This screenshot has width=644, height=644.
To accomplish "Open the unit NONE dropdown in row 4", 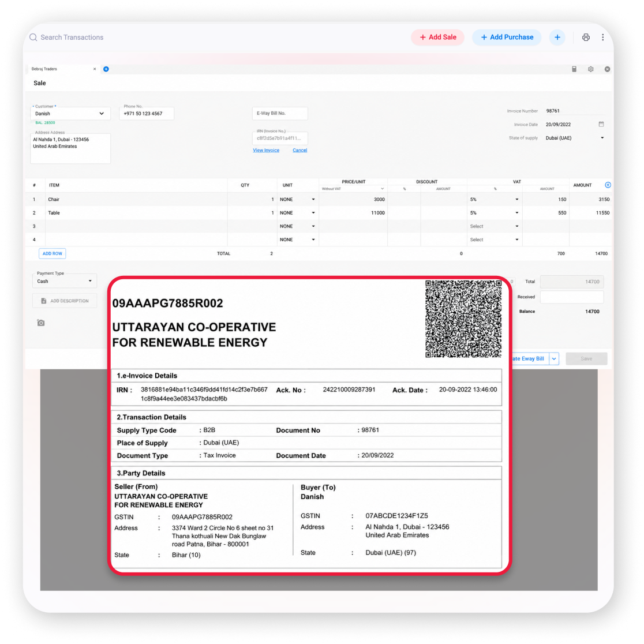I will click(297, 239).
